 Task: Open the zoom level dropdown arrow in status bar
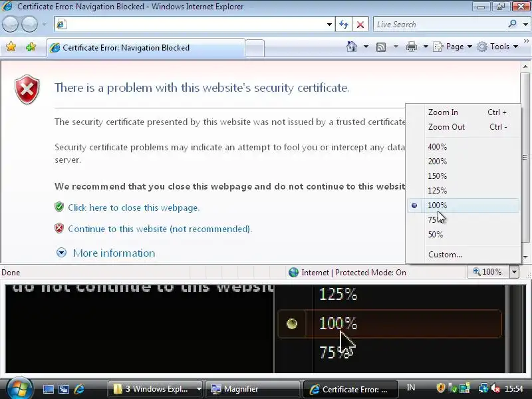(x=514, y=272)
